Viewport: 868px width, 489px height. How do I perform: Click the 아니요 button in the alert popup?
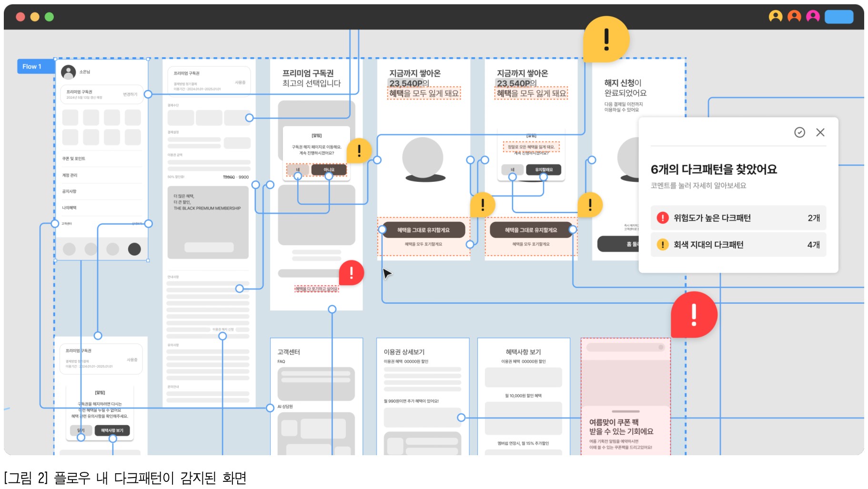329,170
